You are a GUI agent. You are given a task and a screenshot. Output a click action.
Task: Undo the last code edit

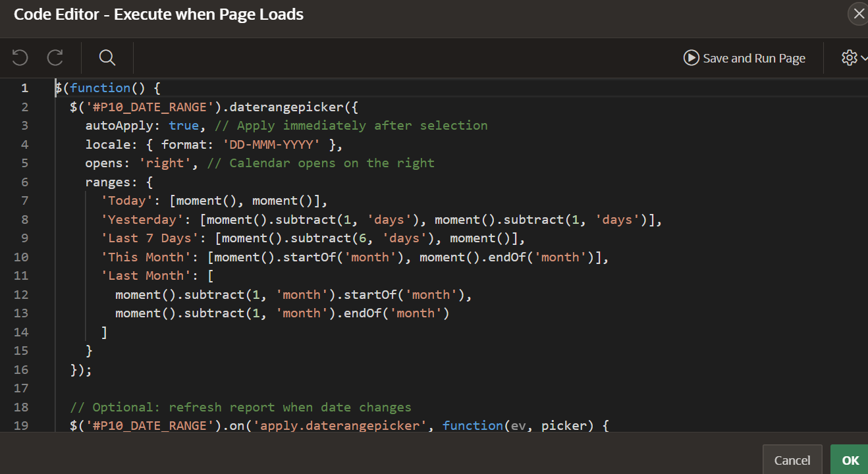tap(20, 58)
